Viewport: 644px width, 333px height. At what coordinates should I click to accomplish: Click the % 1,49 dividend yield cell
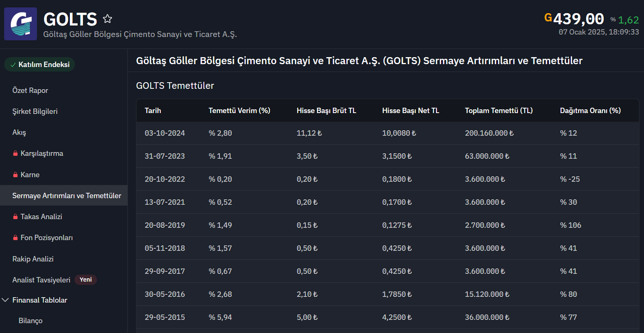(x=220, y=225)
